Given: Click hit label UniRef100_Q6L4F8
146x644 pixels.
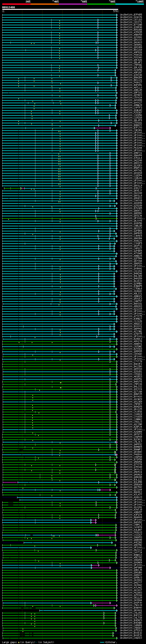Looking at the screenshot, I should coord(131,120).
